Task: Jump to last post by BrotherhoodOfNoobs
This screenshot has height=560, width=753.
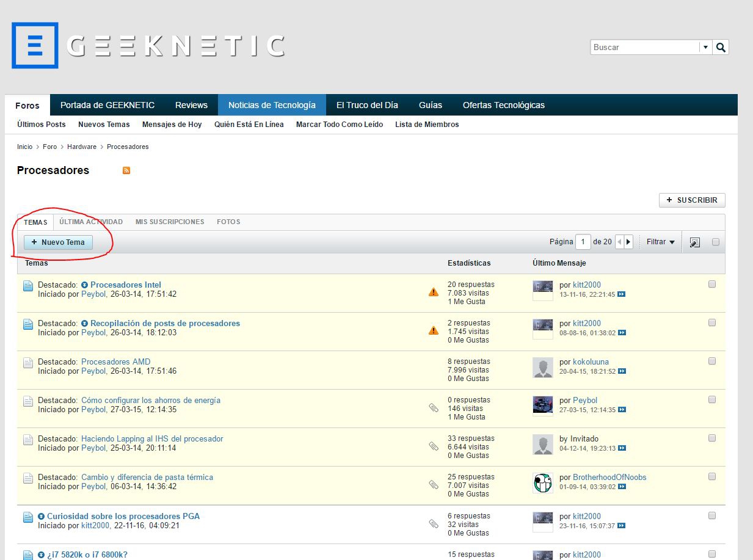Action: tap(622, 487)
